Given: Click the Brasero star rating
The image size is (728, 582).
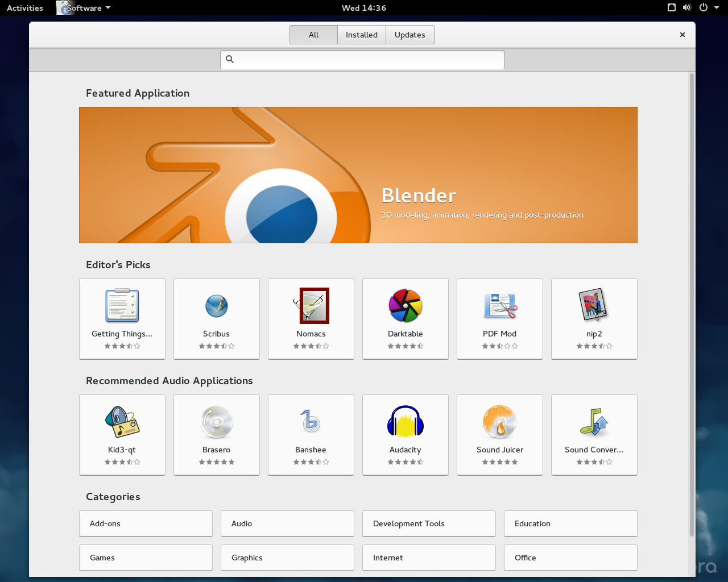Looking at the screenshot, I should [217, 462].
